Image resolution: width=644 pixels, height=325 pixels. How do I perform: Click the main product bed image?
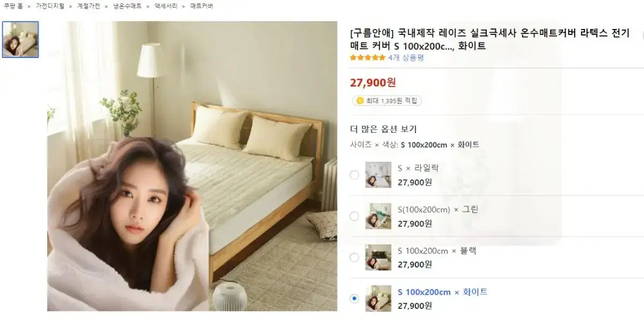[x=192, y=166]
